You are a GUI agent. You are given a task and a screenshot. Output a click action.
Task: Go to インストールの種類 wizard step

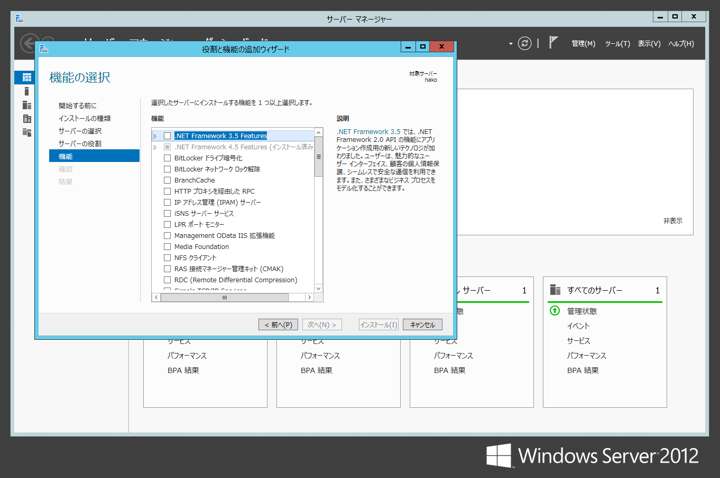point(84,118)
